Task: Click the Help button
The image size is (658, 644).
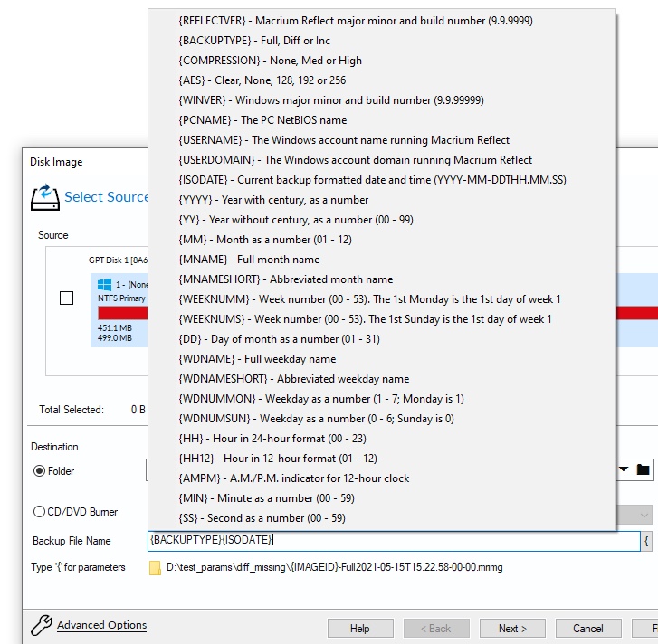Action: (x=359, y=629)
